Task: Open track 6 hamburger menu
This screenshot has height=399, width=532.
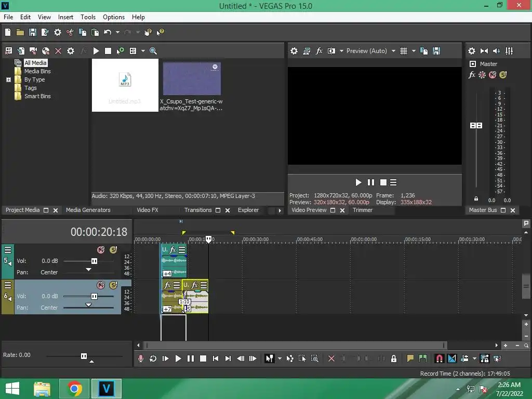Action: click(x=8, y=285)
